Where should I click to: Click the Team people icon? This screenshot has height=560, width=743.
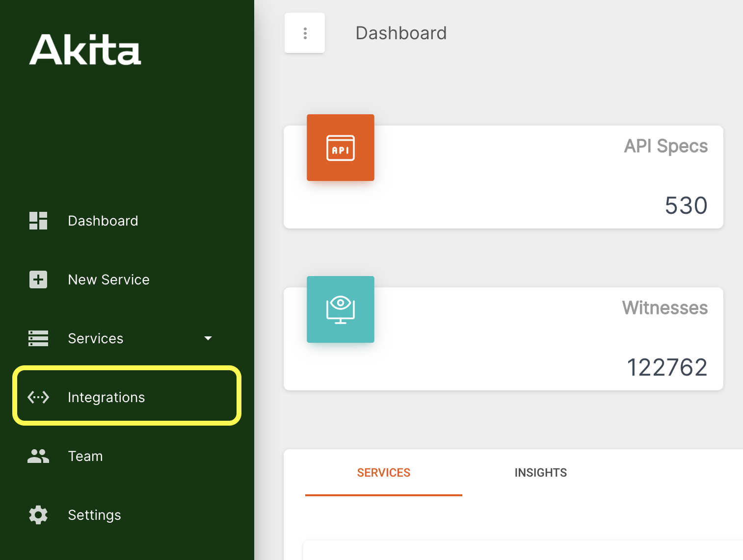[x=38, y=456]
